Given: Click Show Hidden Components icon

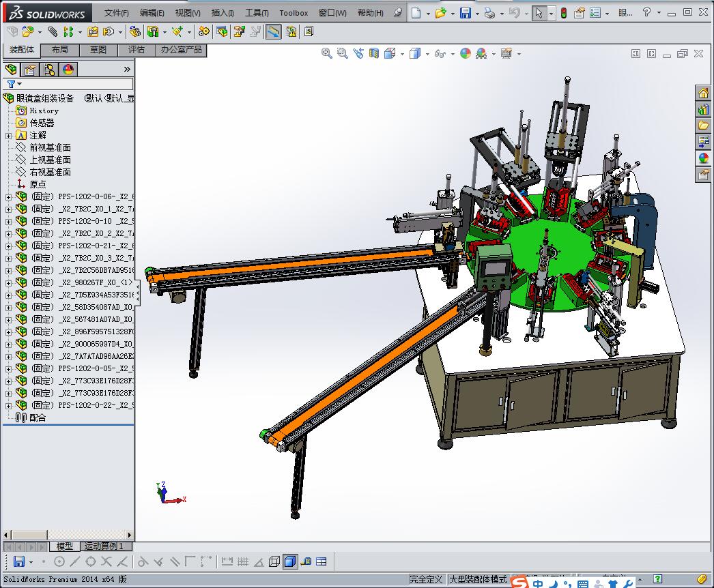Looking at the screenshot, I should pos(134,31).
